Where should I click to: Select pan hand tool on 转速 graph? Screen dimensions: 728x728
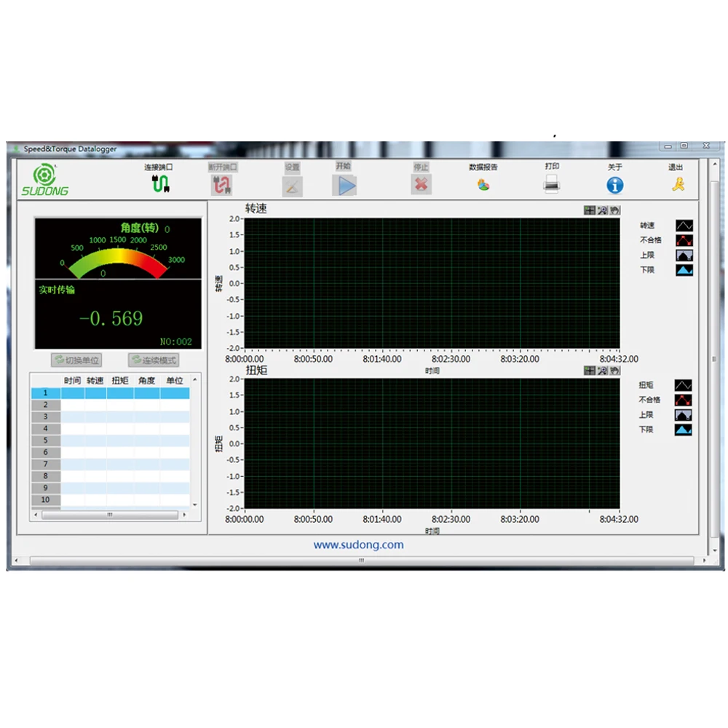point(614,210)
